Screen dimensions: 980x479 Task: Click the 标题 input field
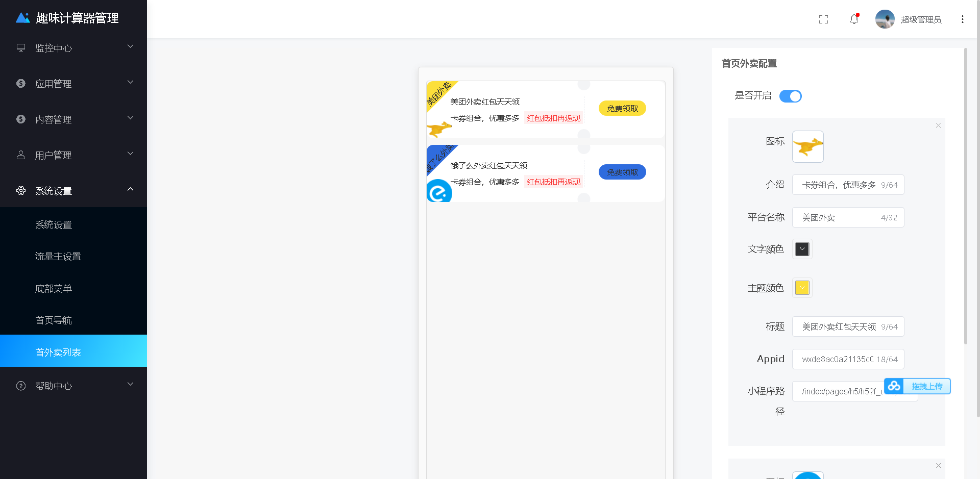(x=848, y=326)
